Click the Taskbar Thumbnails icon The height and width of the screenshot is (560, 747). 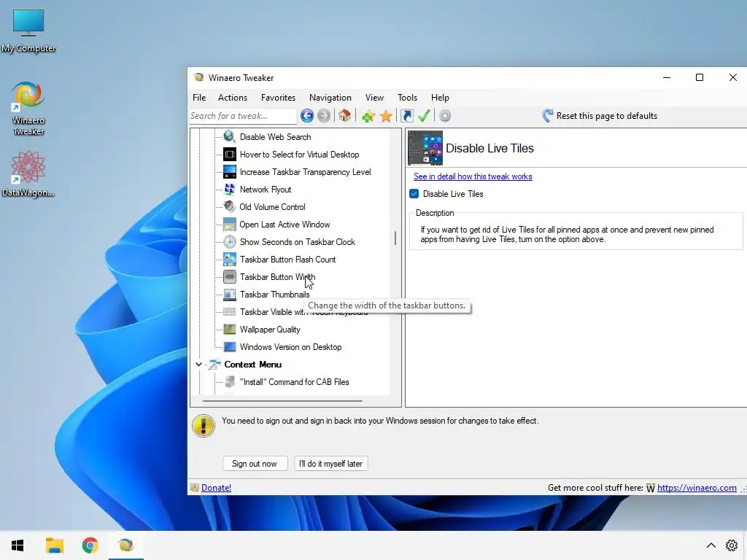click(230, 295)
